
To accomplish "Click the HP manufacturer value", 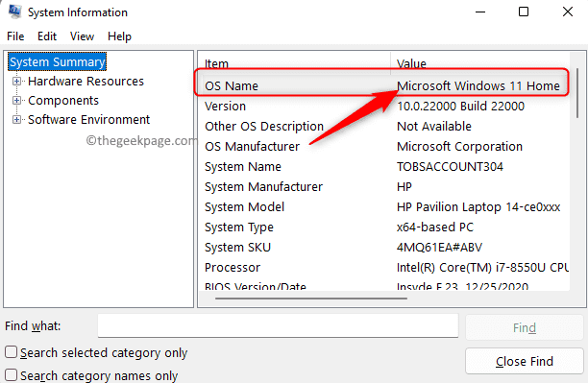I will [404, 187].
